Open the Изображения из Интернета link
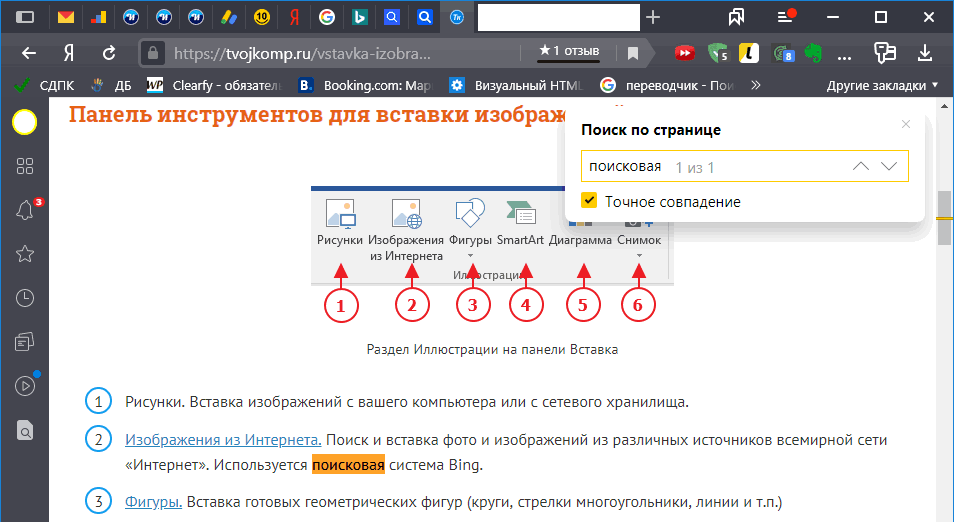This screenshot has width=954, height=522. coord(223,439)
